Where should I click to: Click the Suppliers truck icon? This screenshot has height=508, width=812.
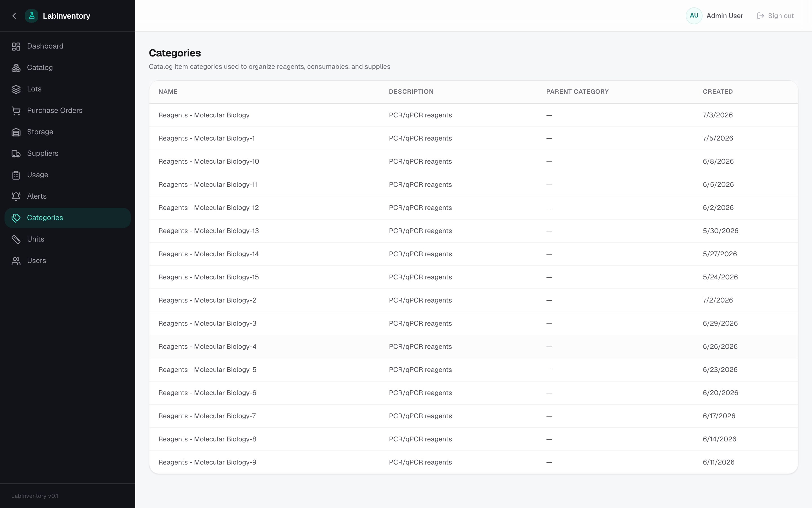pos(16,154)
